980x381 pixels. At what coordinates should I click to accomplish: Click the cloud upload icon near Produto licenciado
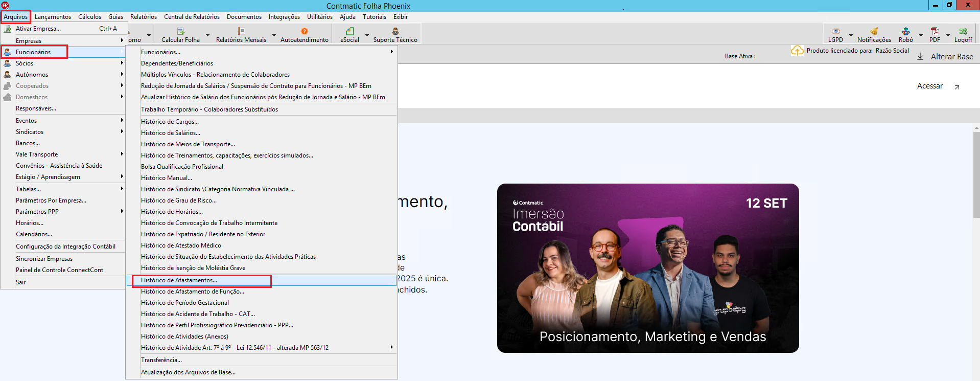pyautogui.click(x=797, y=50)
